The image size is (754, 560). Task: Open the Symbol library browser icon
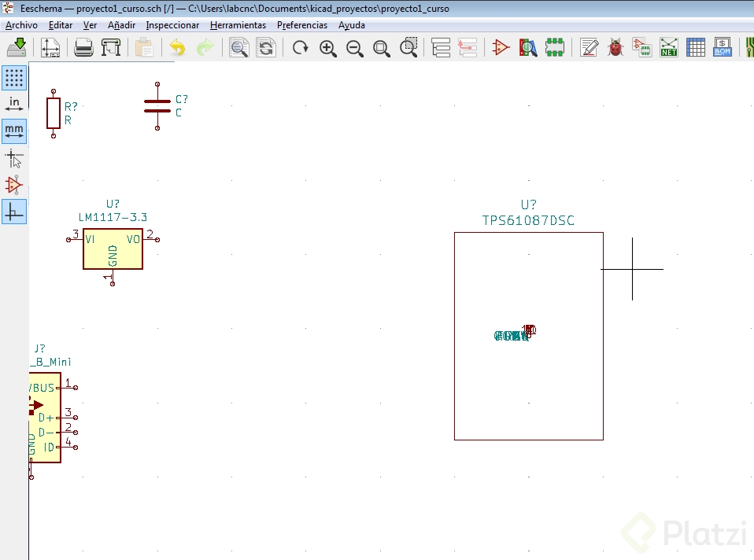[x=528, y=48]
